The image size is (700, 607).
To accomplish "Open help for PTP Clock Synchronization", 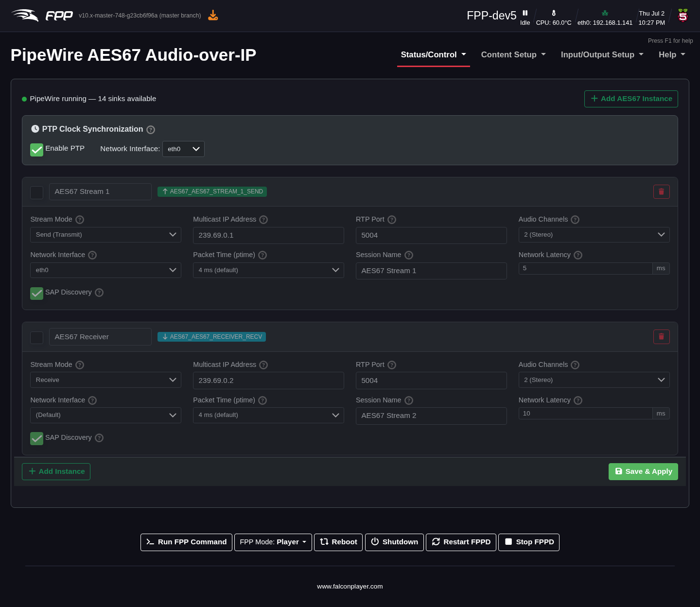I will [x=151, y=130].
